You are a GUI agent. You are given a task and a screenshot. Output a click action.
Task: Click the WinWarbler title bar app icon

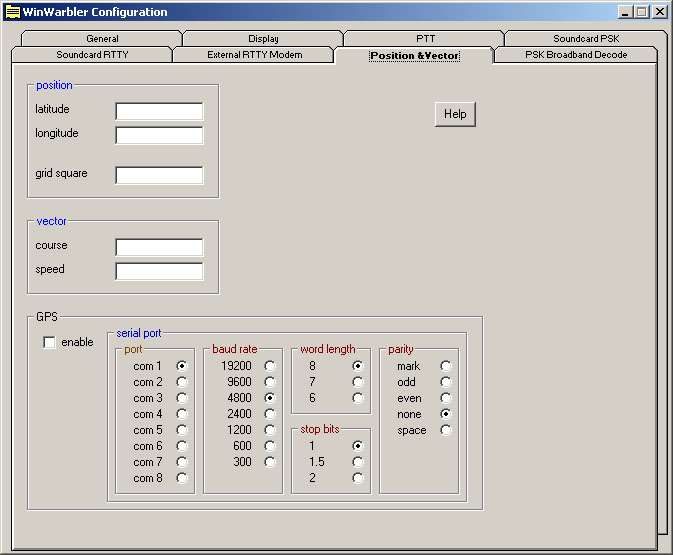click(12, 12)
